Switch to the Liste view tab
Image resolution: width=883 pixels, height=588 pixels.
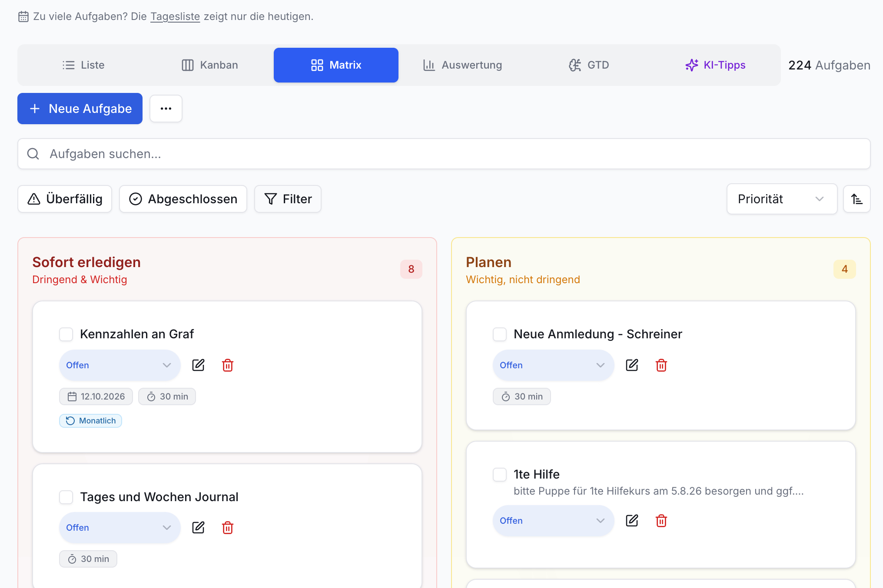(83, 65)
